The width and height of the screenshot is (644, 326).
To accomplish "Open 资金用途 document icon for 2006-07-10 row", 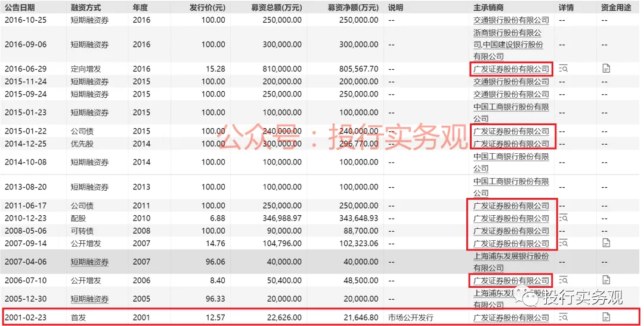I will (x=606, y=280).
